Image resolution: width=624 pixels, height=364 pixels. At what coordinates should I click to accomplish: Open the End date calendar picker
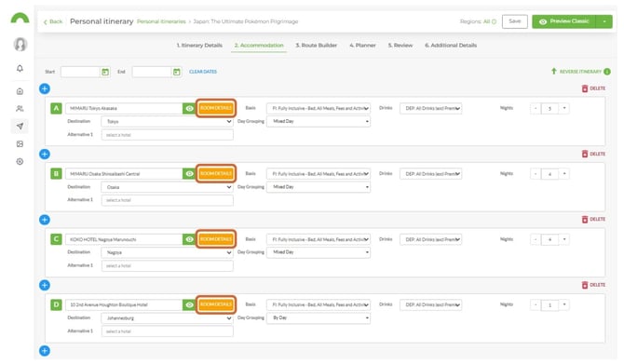pyautogui.click(x=176, y=72)
